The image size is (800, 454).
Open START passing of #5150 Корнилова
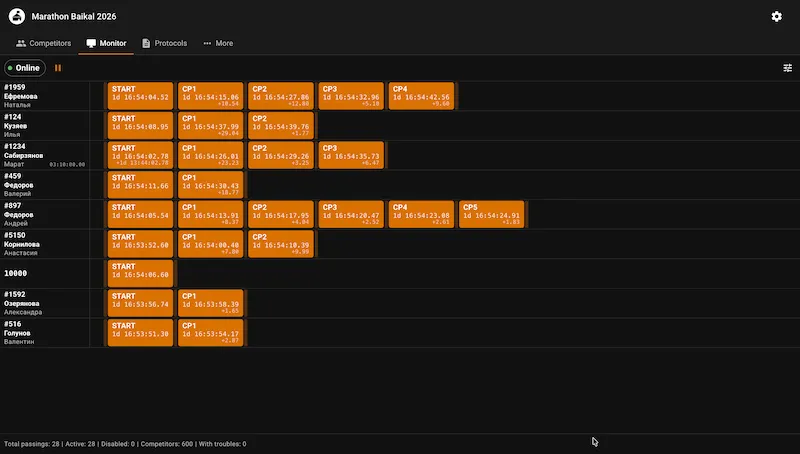(140, 244)
